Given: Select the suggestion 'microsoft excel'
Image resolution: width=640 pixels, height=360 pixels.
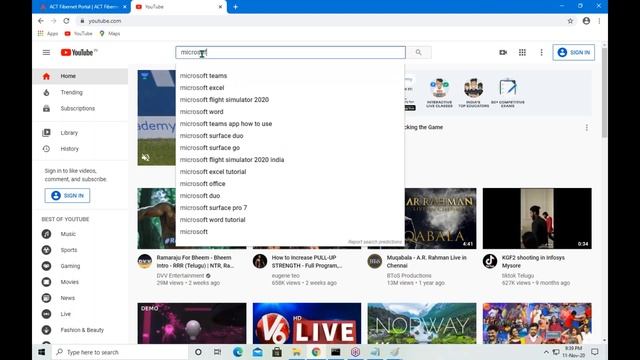Looking at the screenshot, I should click(x=290, y=87).
